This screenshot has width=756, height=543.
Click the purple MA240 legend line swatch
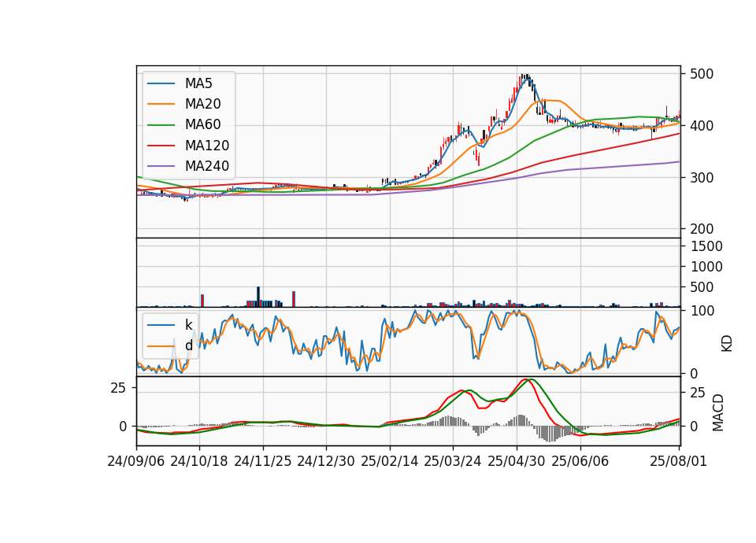(161, 166)
